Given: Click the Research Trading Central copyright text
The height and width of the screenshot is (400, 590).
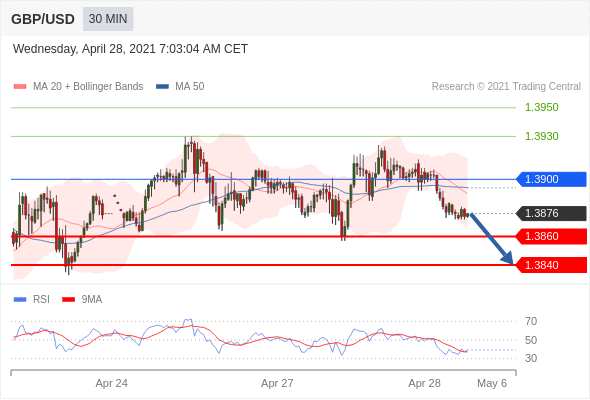Looking at the screenshot, I should (506, 87).
